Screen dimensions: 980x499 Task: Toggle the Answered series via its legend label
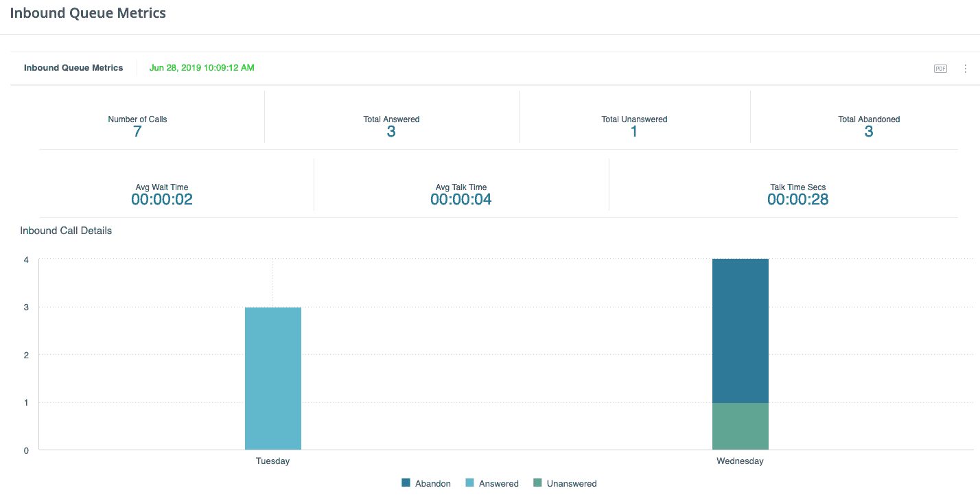tap(499, 483)
